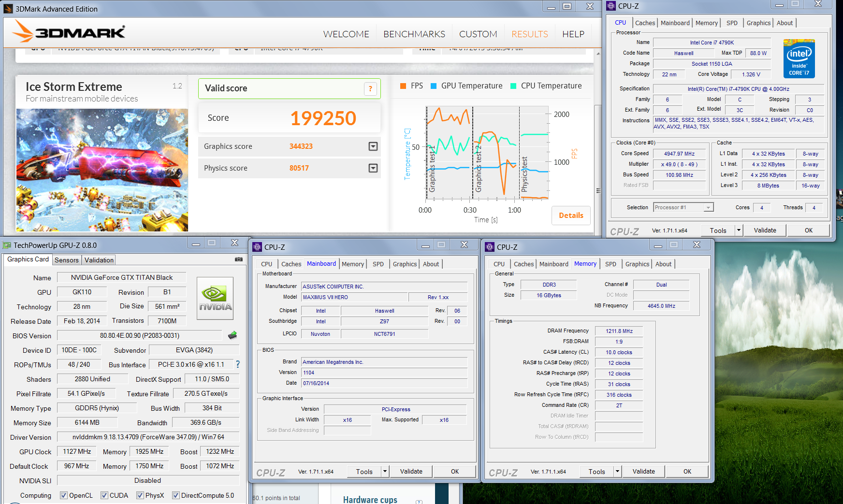Click the BIOS Version 80.80.4E.00.90 field
Screen dimensions: 843x504
[x=140, y=335]
